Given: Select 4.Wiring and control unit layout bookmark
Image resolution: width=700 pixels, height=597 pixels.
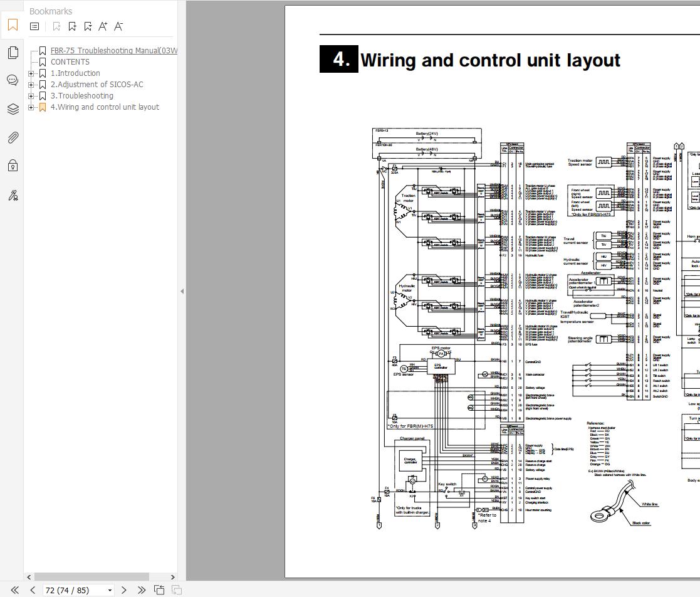Looking at the screenshot, I should [x=105, y=107].
